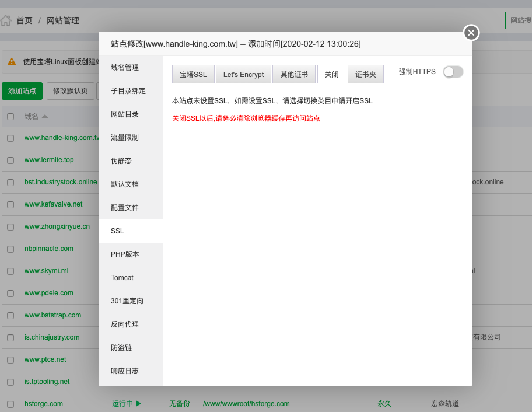Enable the force HTTPS toggle
Image resolution: width=532 pixels, height=412 pixels.
(x=453, y=72)
